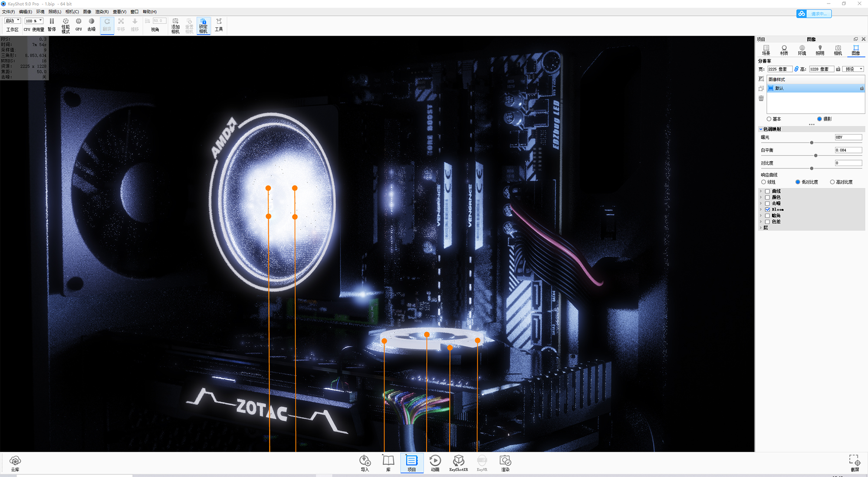Uncheck the Bloom effect checkbox
This screenshot has width=868, height=477.
tap(767, 209)
